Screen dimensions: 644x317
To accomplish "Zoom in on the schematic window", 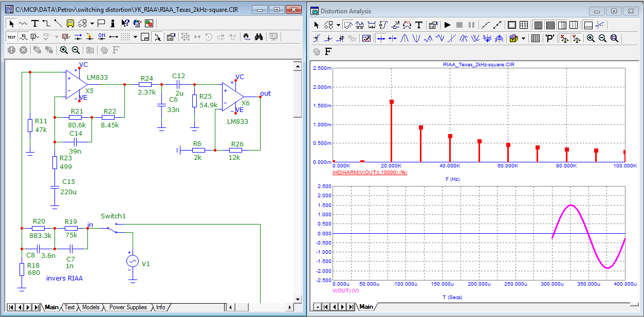I will (x=64, y=50).
